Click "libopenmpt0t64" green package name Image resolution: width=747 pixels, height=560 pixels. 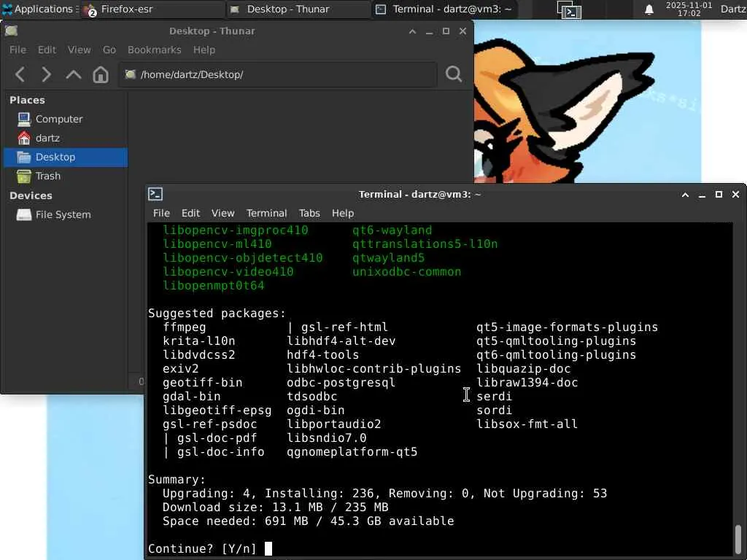click(x=214, y=286)
